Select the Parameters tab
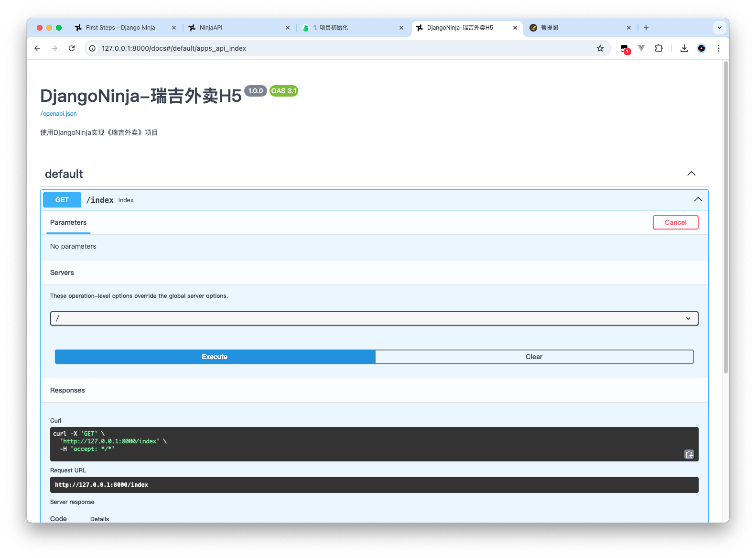 tap(68, 223)
